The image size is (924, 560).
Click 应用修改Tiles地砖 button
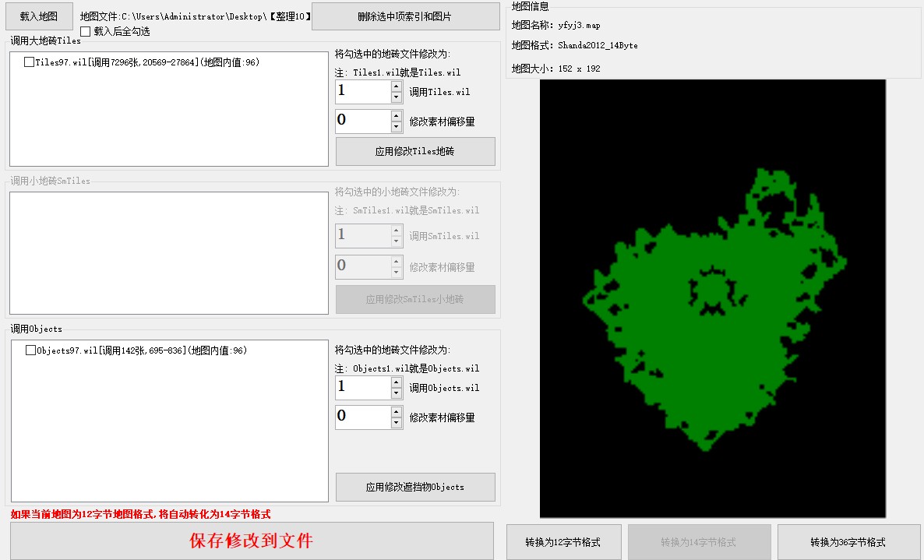[x=415, y=152]
